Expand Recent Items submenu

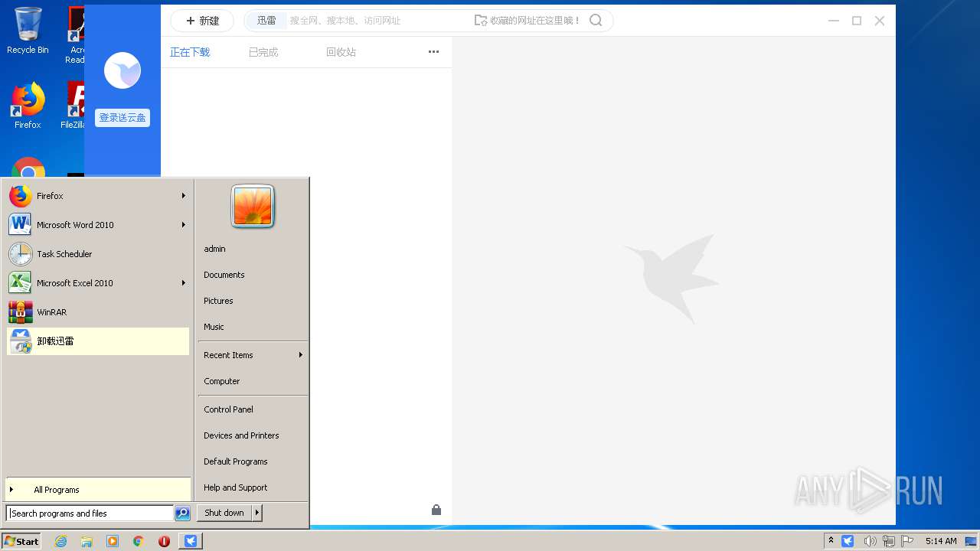click(x=253, y=355)
